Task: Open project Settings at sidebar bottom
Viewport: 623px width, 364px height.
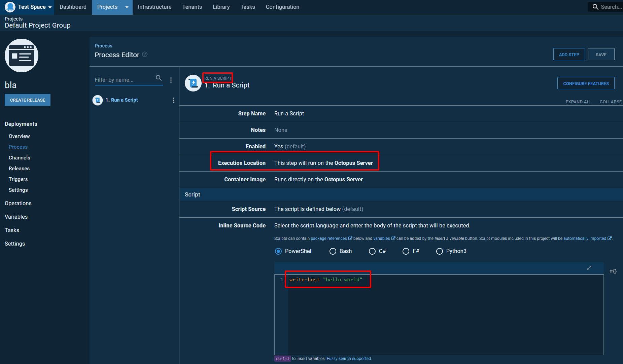Action: [x=15, y=244]
